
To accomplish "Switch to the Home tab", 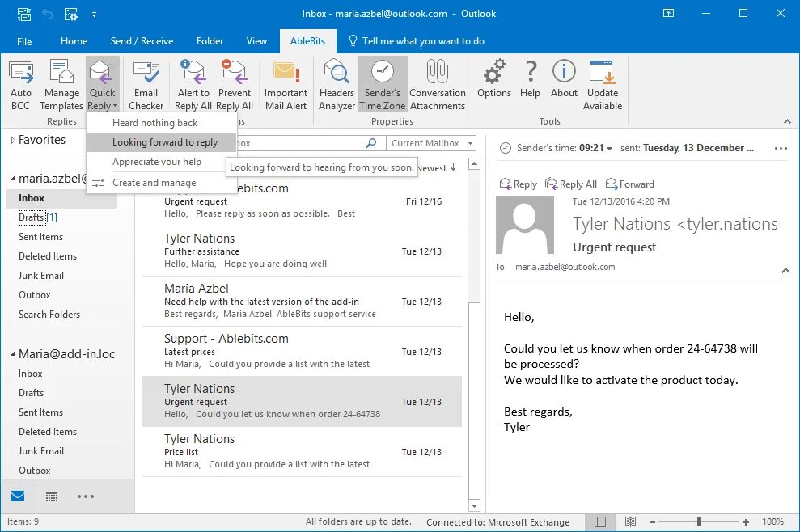I will [x=74, y=41].
